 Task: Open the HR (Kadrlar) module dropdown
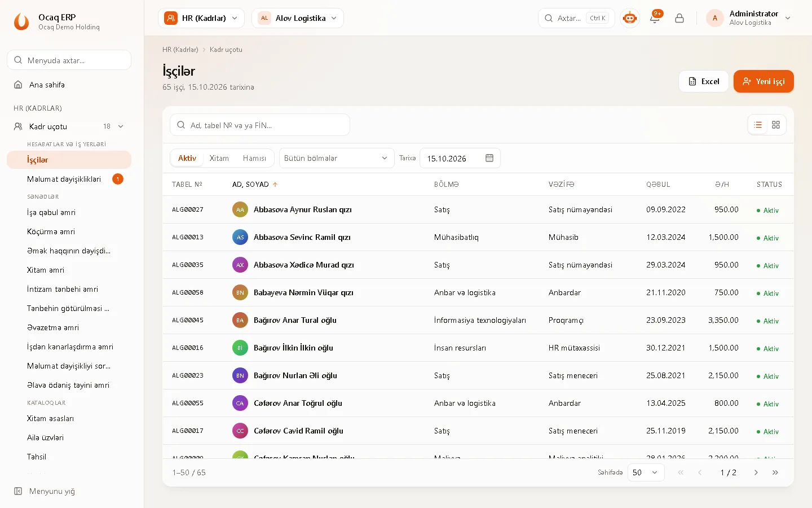[201, 18]
